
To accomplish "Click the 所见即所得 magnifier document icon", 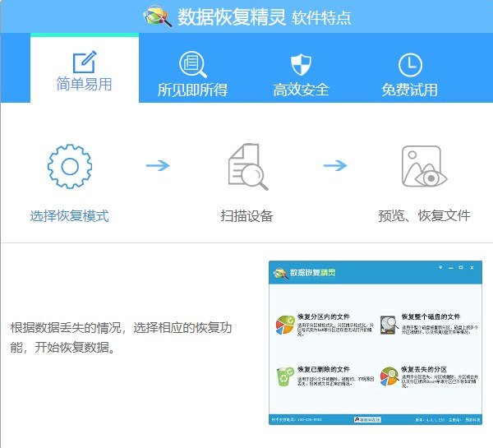I will (192, 64).
